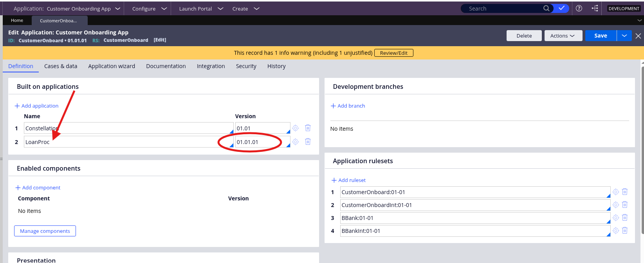Switch to the Security tab
The image size is (644, 263).
point(246,66)
